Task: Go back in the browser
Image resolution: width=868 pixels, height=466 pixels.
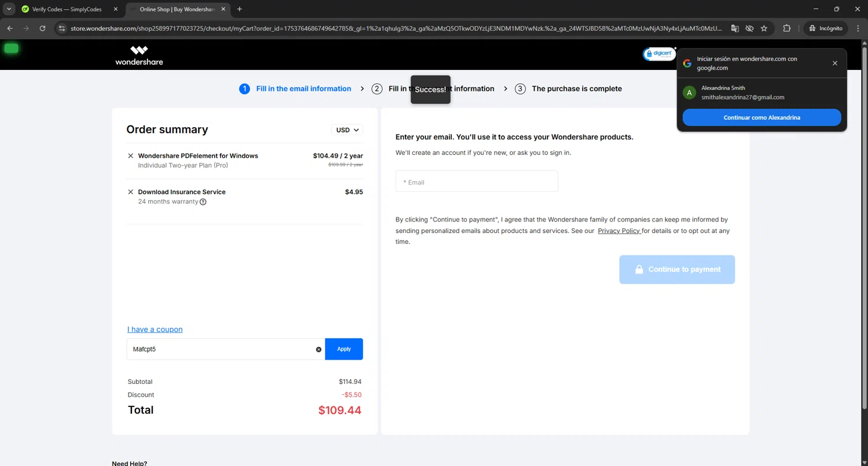Action: coord(10,28)
